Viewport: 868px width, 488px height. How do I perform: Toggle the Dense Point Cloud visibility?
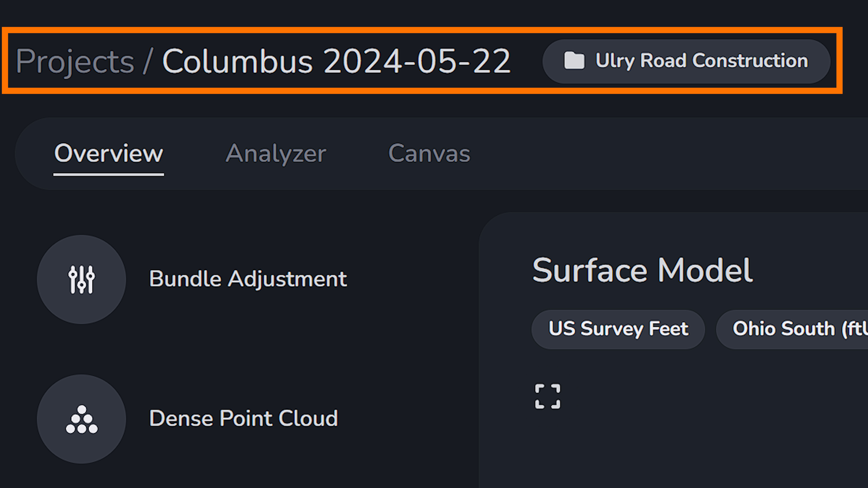click(82, 417)
